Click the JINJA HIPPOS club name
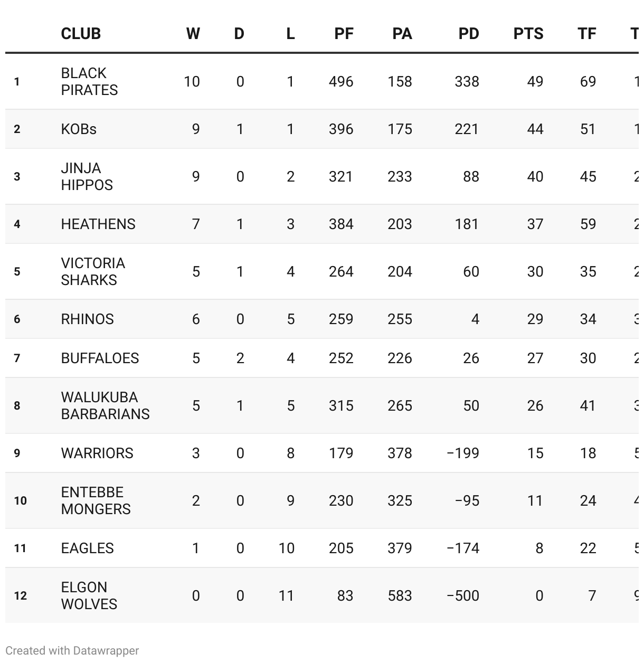The image size is (644, 663). click(x=87, y=176)
